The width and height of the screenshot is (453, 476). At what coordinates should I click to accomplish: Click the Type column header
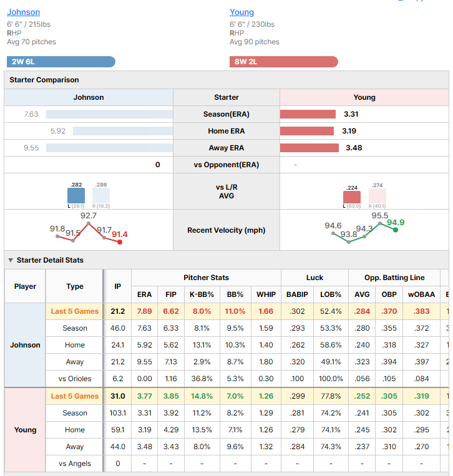pyautogui.click(x=75, y=286)
